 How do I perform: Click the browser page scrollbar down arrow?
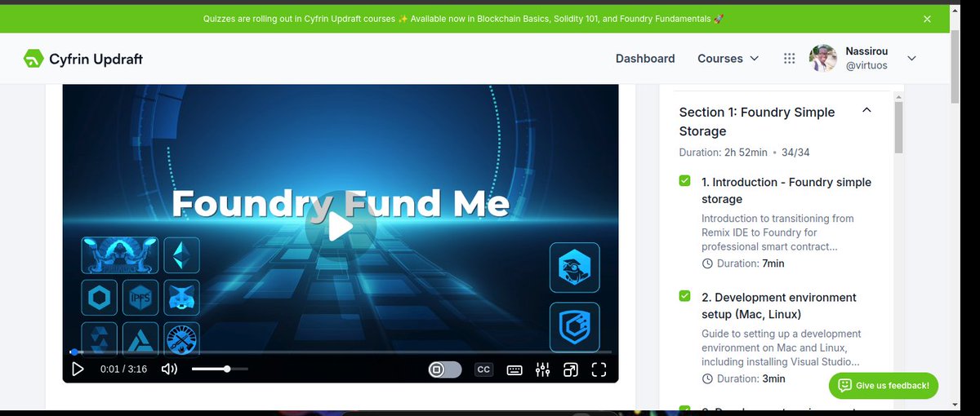[955, 403]
